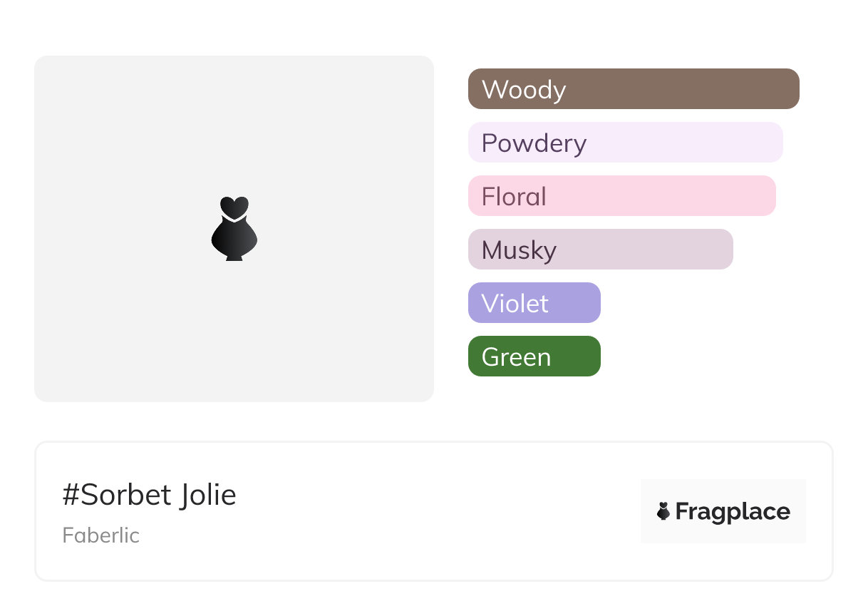Click the light gray Fragplace logo badge
The width and height of the screenshot is (868, 616).
tap(723, 492)
